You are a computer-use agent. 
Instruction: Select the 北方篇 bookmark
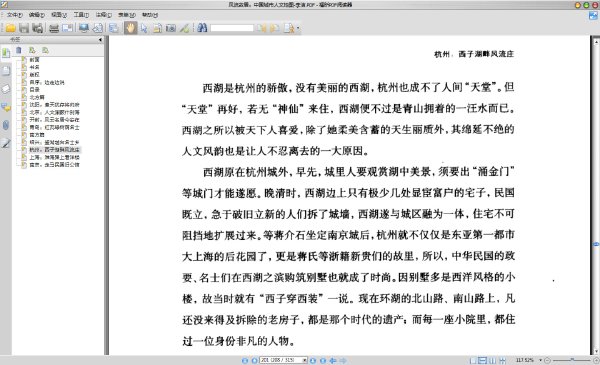(37, 97)
